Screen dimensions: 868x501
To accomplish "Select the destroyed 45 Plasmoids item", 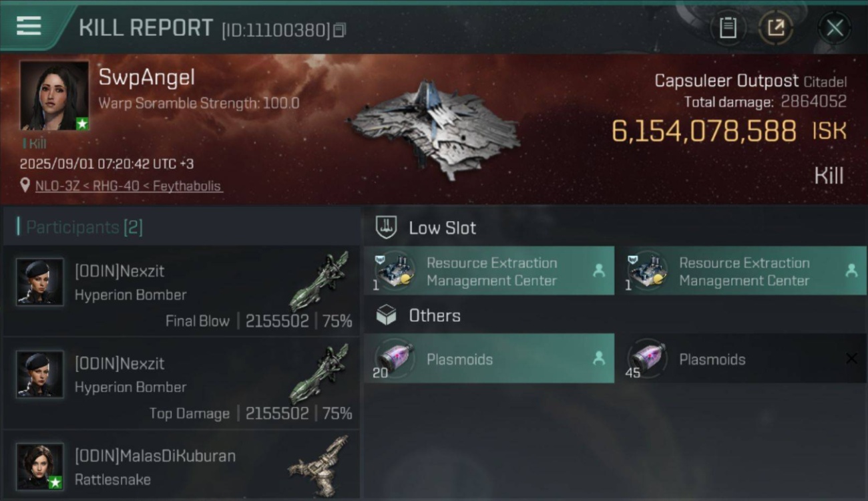I will 742,359.
